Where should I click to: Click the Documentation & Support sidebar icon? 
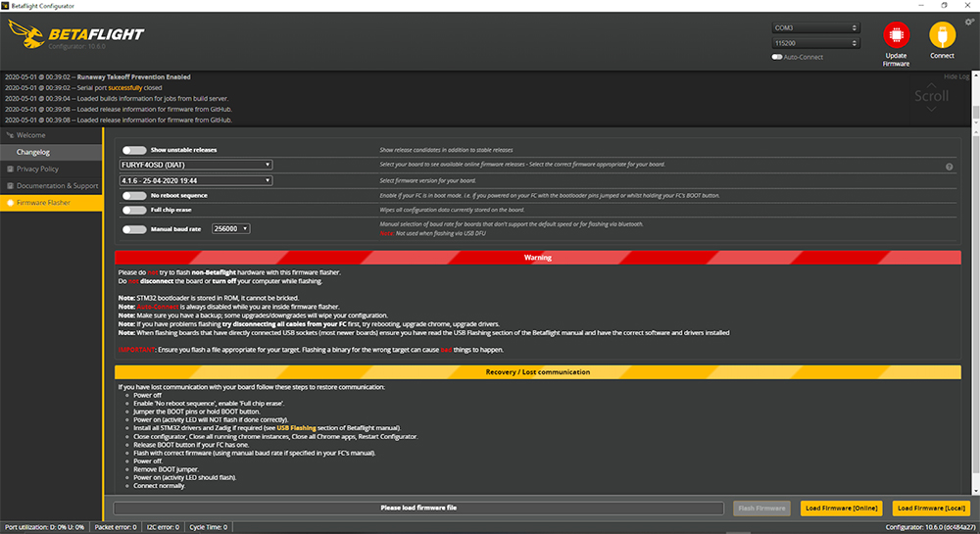[x=10, y=185]
